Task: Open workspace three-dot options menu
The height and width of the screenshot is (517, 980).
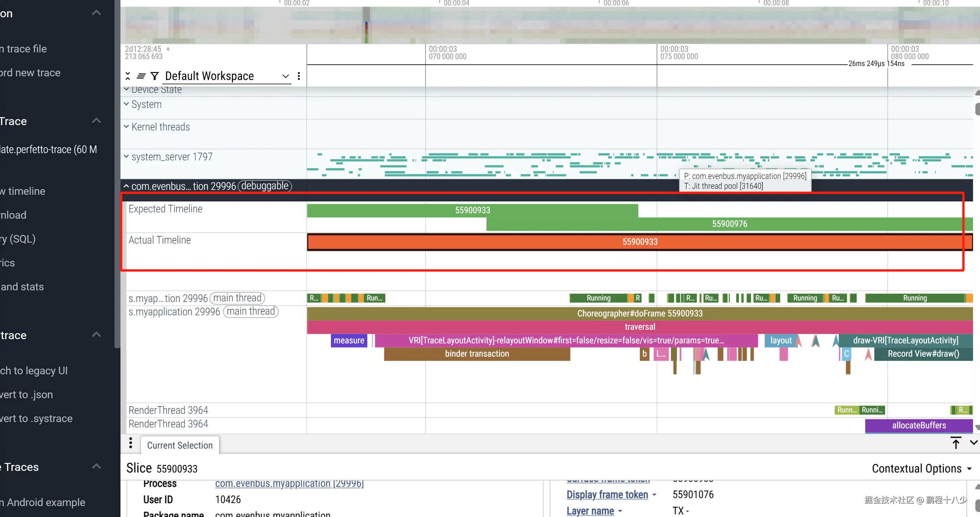Action: (299, 76)
